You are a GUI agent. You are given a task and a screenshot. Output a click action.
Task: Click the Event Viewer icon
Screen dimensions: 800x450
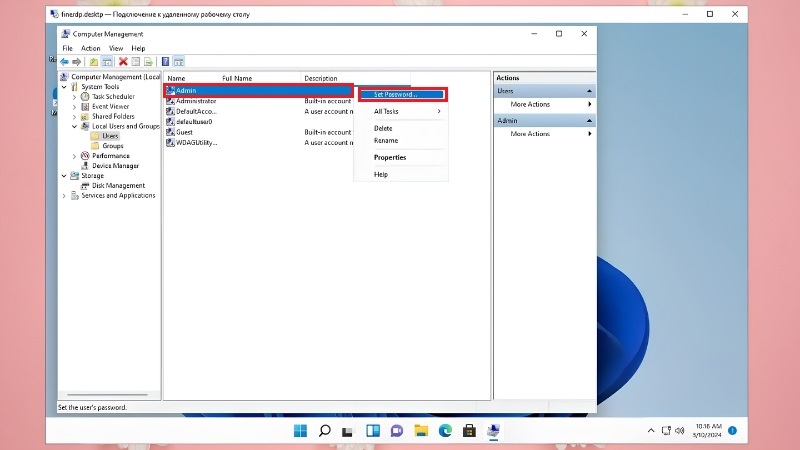pyautogui.click(x=85, y=107)
